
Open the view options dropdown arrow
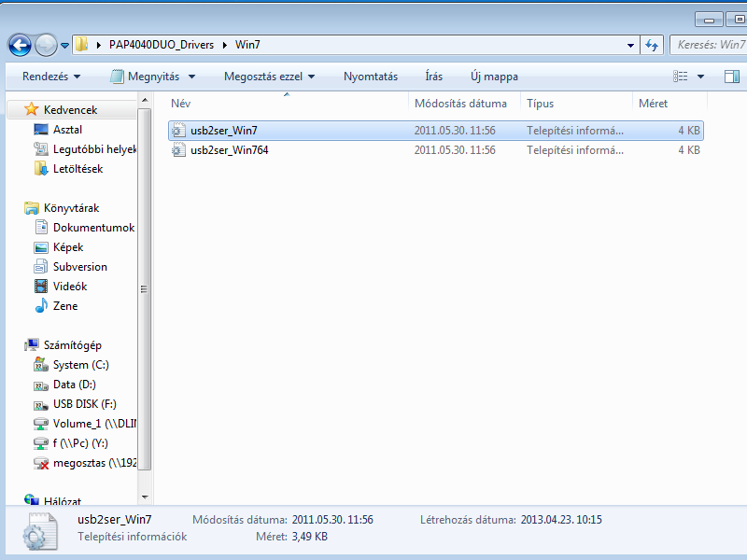(x=700, y=77)
